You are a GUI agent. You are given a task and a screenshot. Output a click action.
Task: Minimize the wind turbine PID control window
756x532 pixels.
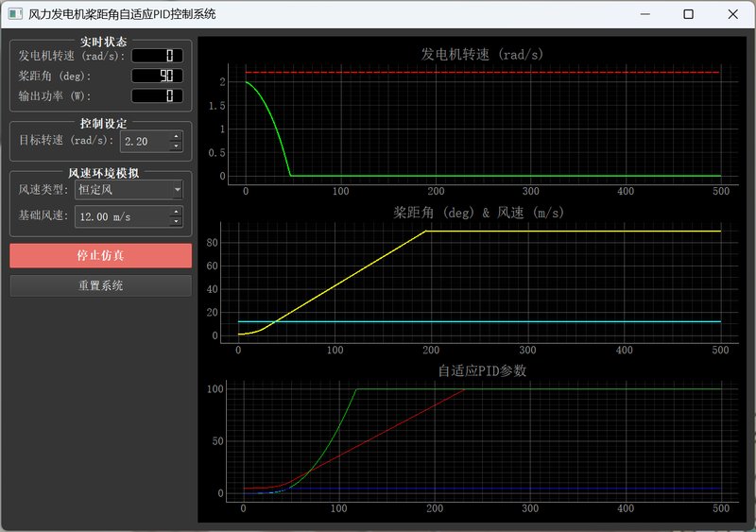(644, 14)
